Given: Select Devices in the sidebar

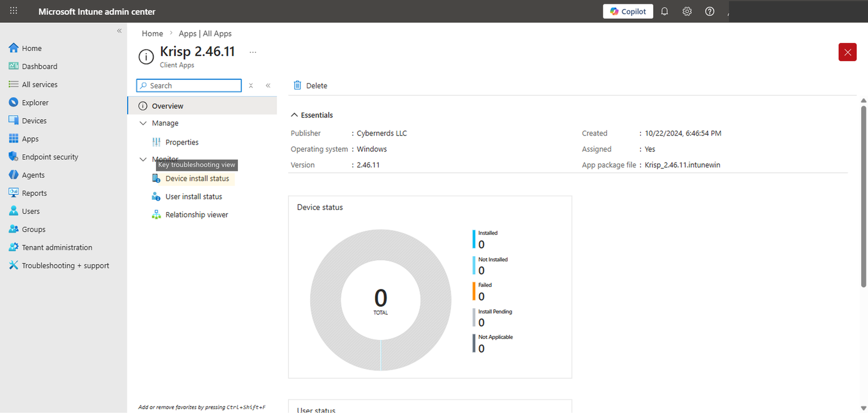Looking at the screenshot, I should pos(35,120).
